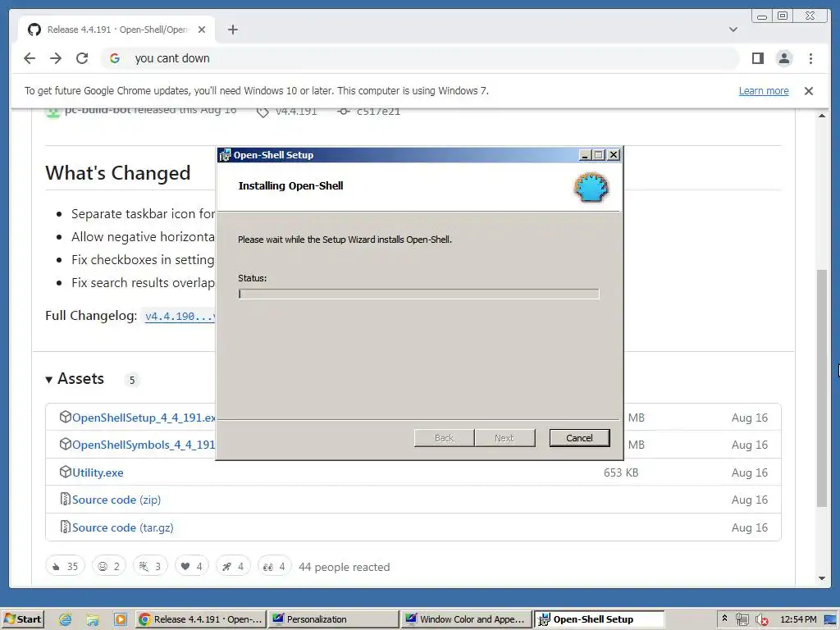Launch Internet Explorer from taskbar

(x=66, y=619)
